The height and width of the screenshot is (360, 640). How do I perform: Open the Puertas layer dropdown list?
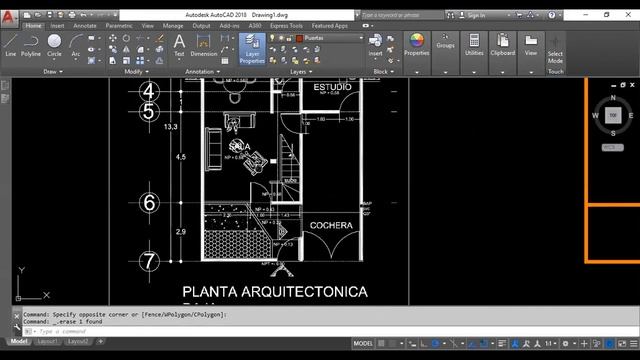tap(361, 38)
